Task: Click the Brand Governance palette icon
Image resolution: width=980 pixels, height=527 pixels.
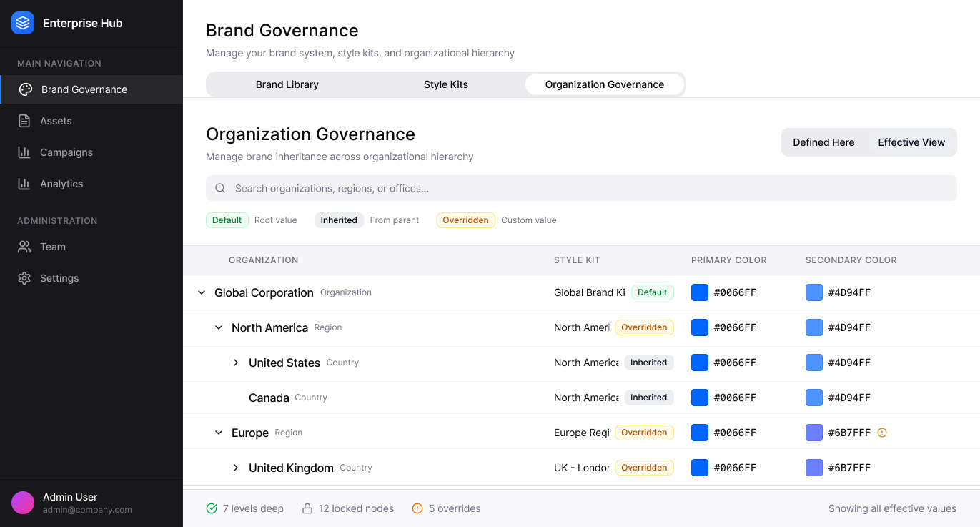Action: pos(26,89)
